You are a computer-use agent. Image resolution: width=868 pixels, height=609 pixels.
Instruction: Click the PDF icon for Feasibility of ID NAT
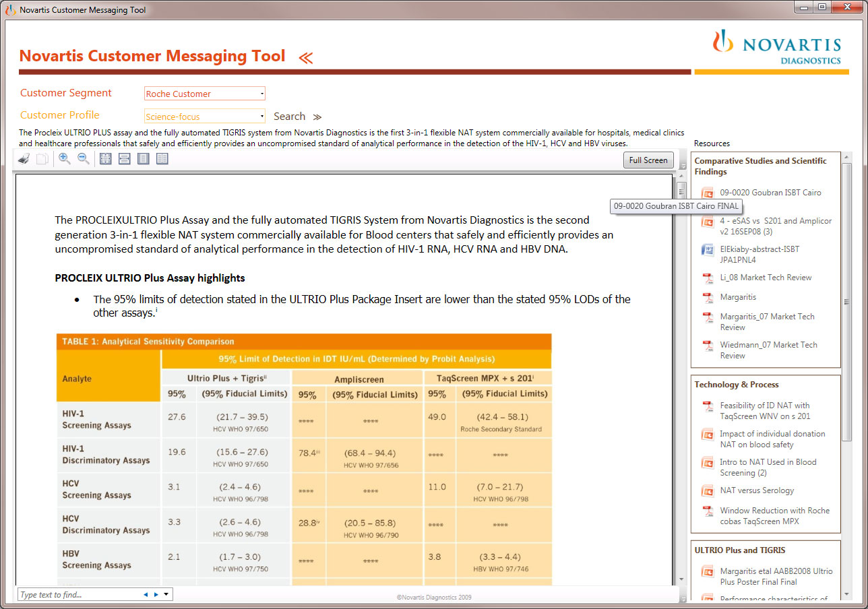point(708,406)
